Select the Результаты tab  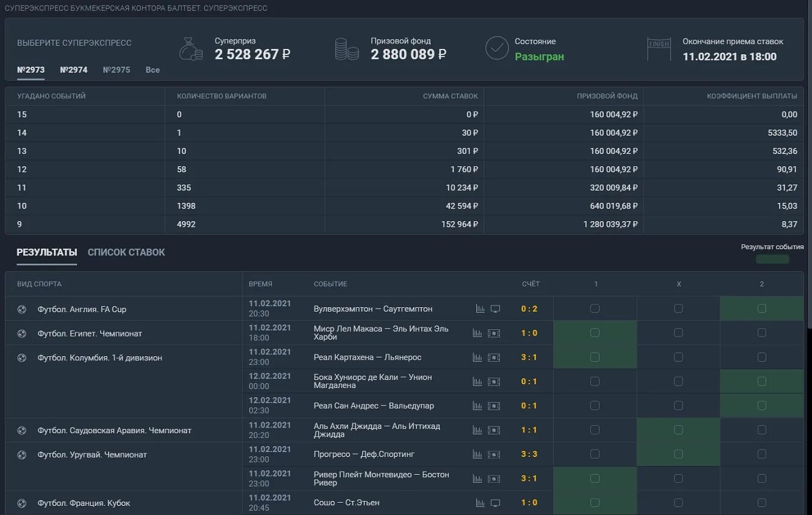tap(47, 252)
